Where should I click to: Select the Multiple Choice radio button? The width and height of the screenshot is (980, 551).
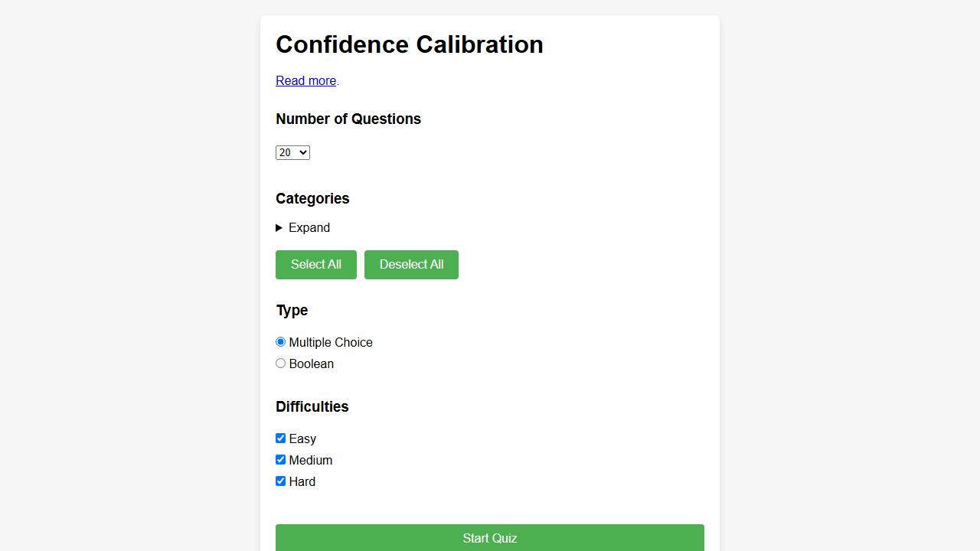tap(281, 342)
